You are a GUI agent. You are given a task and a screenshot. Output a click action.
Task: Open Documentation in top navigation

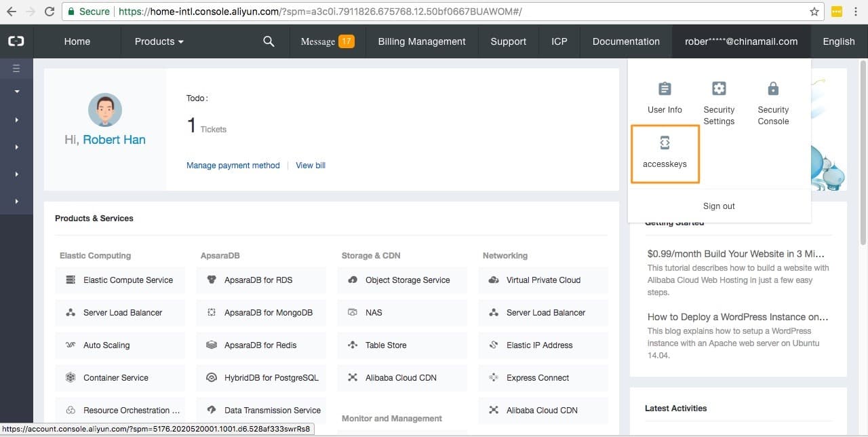(x=626, y=41)
